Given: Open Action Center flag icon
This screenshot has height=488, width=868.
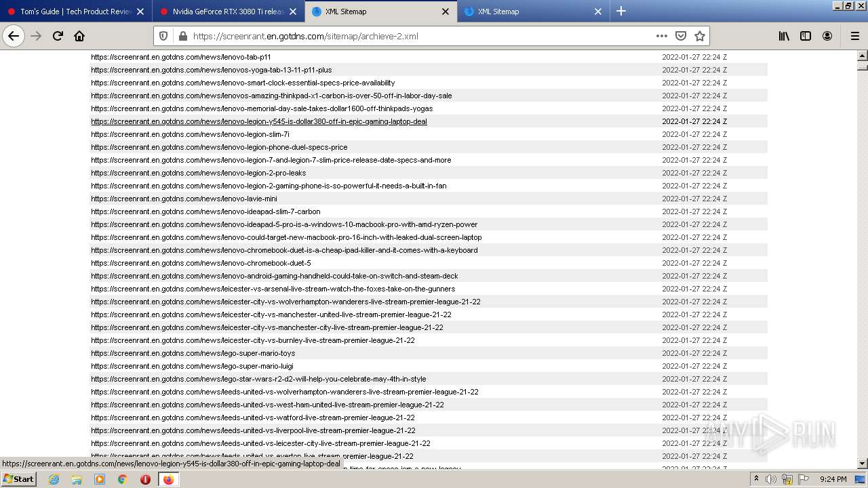Looking at the screenshot, I should click(804, 479).
